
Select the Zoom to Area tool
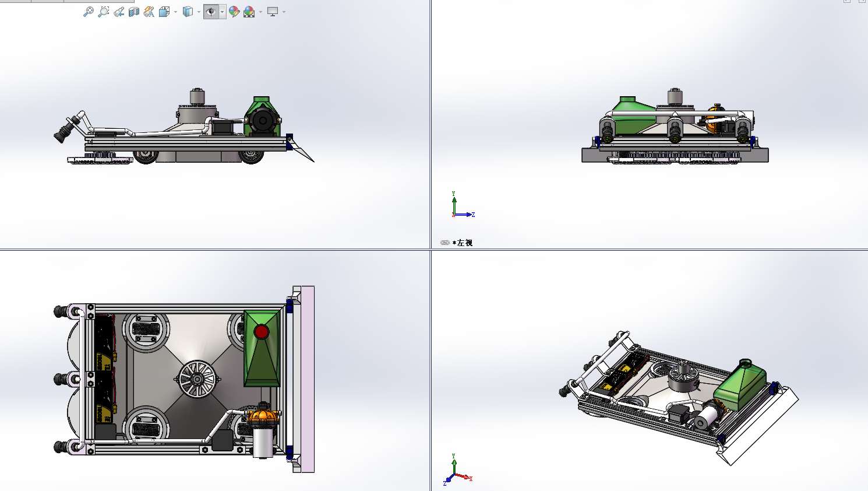click(x=104, y=12)
